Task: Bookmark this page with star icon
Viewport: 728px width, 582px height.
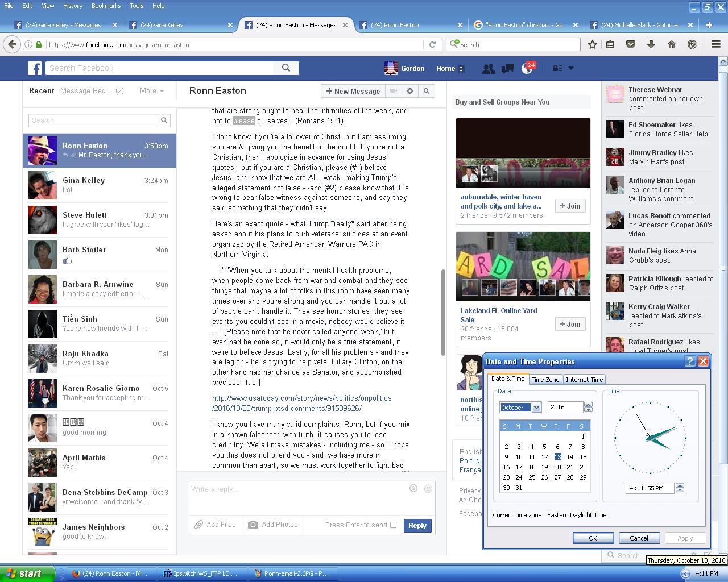Action: pyautogui.click(x=593, y=44)
